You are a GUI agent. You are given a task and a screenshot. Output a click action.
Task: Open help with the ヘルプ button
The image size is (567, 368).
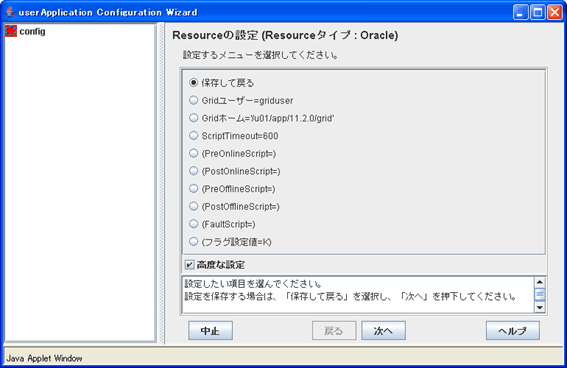(513, 330)
